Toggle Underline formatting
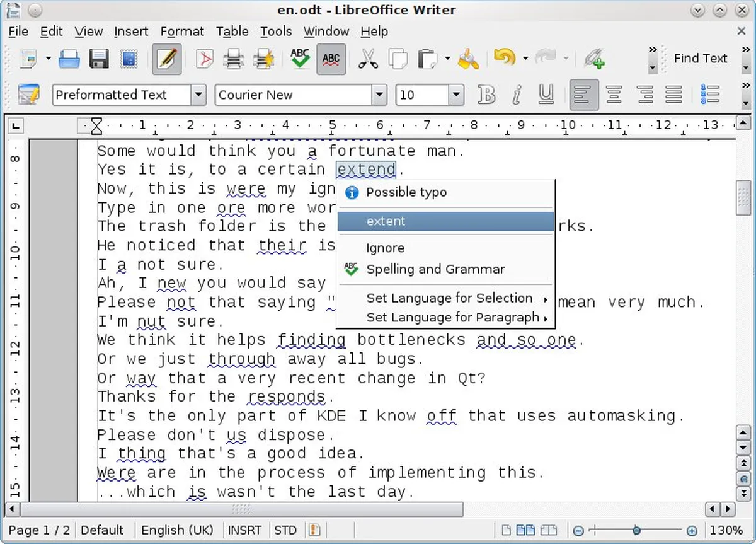This screenshot has width=756, height=544. pos(546,95)
